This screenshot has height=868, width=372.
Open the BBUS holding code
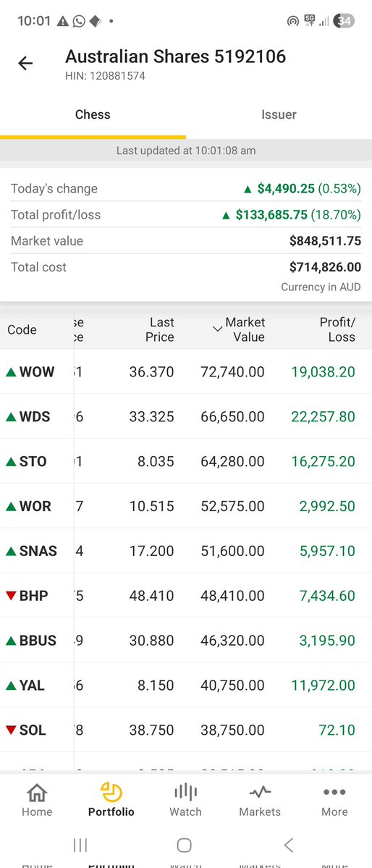[38, 641]
